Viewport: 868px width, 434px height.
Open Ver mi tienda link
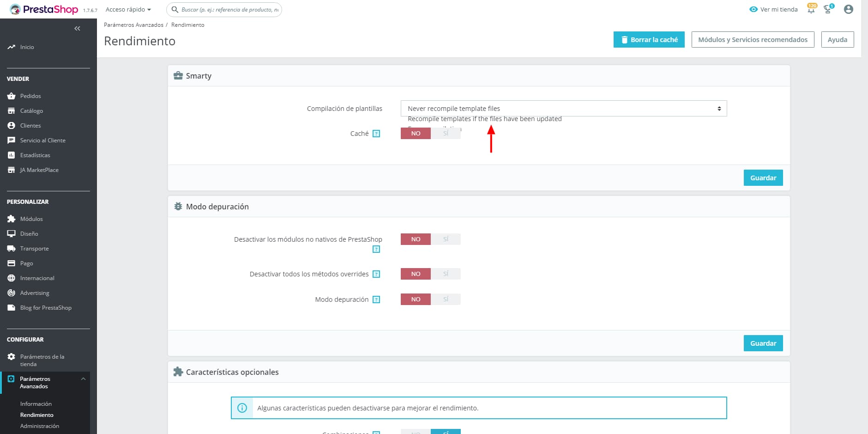coord(774,9)
